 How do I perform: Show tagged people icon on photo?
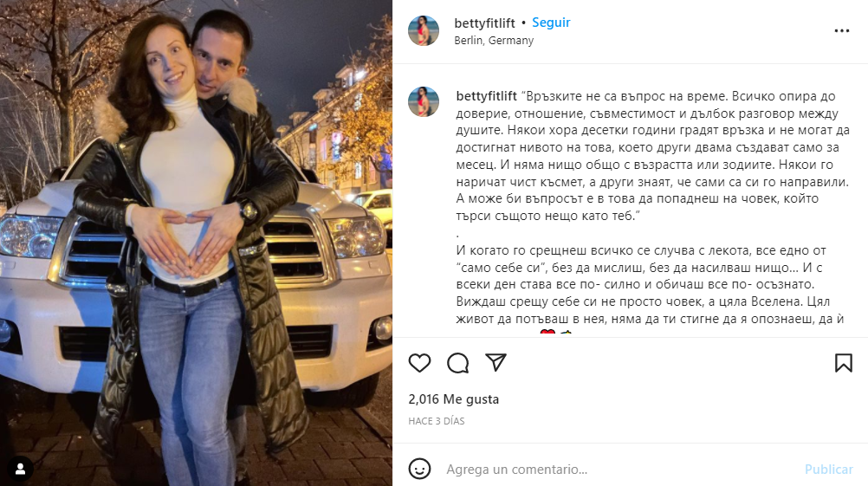tap(21, 469)
